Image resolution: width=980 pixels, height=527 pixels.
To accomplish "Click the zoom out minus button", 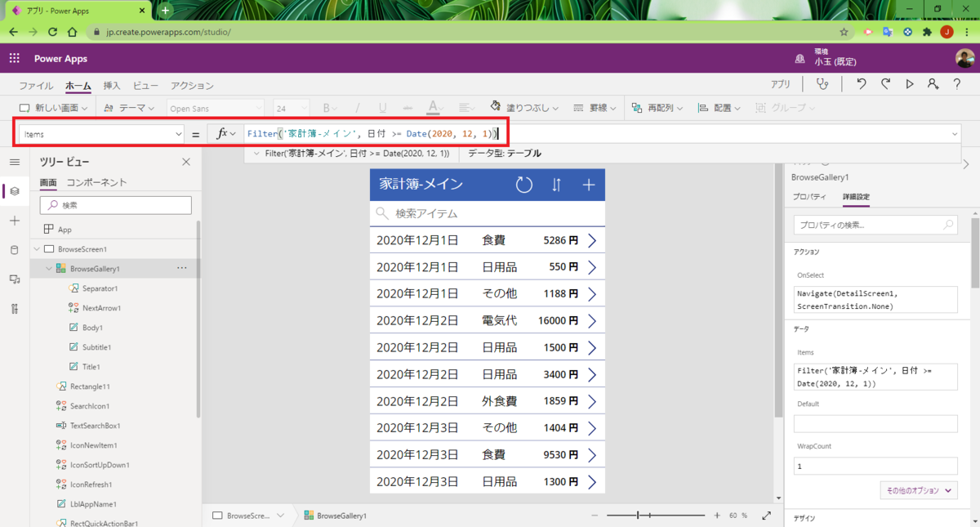I will point(595,516).
